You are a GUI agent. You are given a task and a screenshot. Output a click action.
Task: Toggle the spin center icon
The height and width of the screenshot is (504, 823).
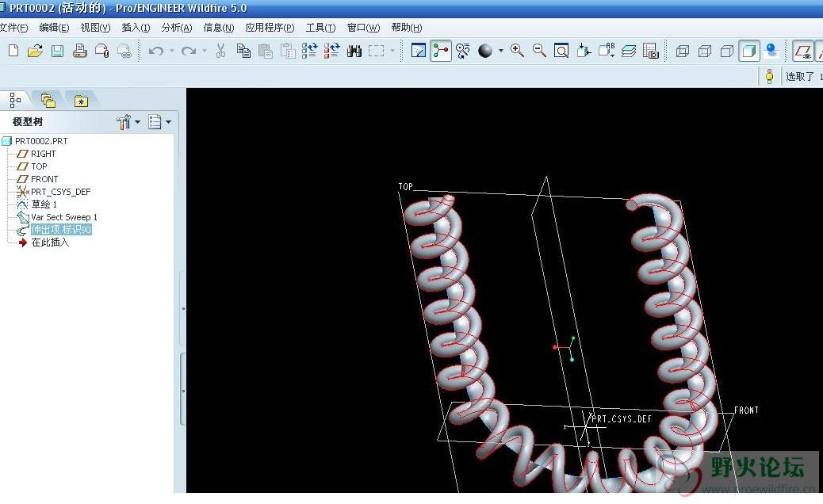tap(441, 51)
